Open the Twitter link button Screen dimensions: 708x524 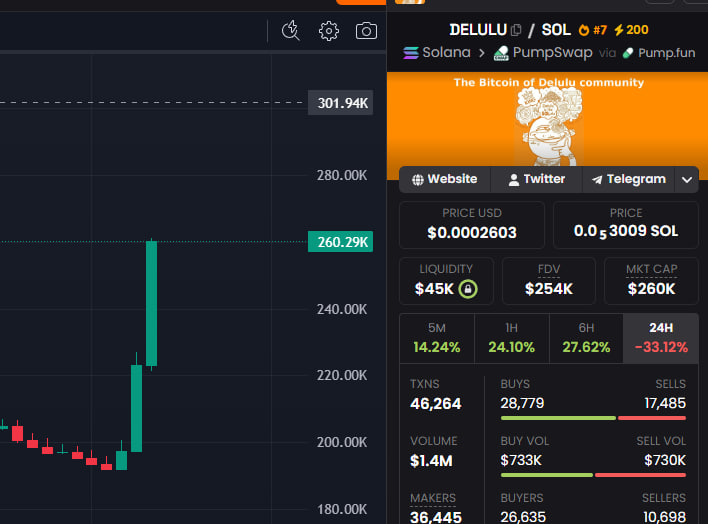536,179
